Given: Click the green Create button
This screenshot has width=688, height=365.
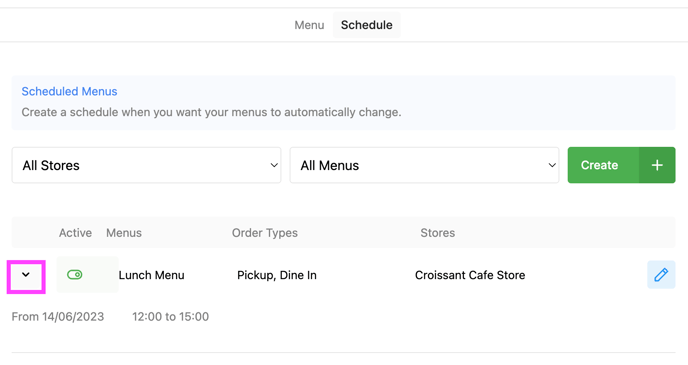Looking at the screenshot, I should pyautogui.click(x=603, y=165).
